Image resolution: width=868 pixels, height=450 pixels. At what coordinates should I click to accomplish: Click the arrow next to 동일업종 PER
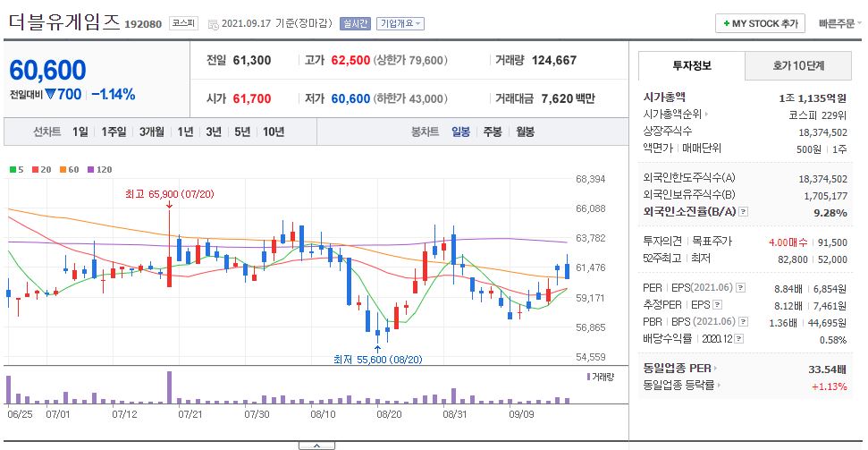[x=715, y=369]
